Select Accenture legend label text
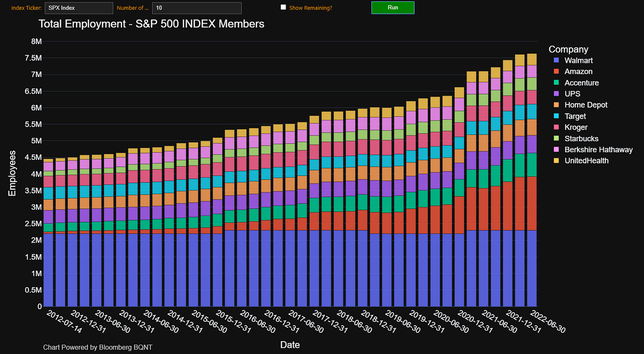 click(x=582, y=83)
